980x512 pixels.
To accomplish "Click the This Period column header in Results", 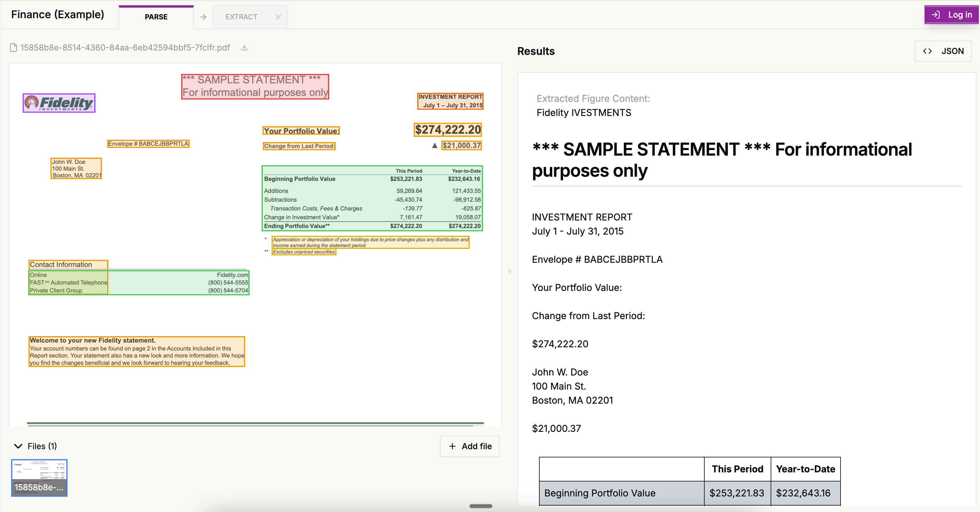I will pyautogui.click(x=737, y=469).
